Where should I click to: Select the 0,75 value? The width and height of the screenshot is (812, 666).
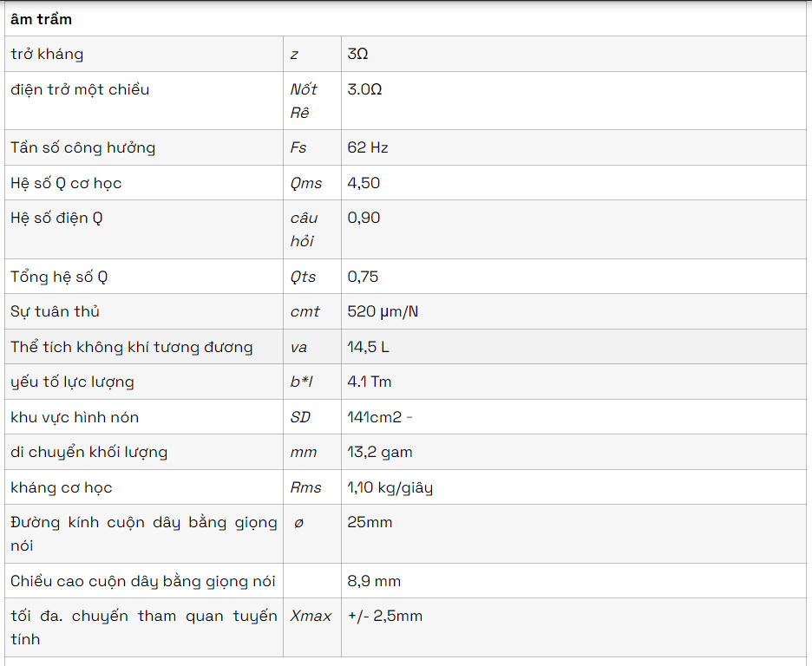(363, 277)
